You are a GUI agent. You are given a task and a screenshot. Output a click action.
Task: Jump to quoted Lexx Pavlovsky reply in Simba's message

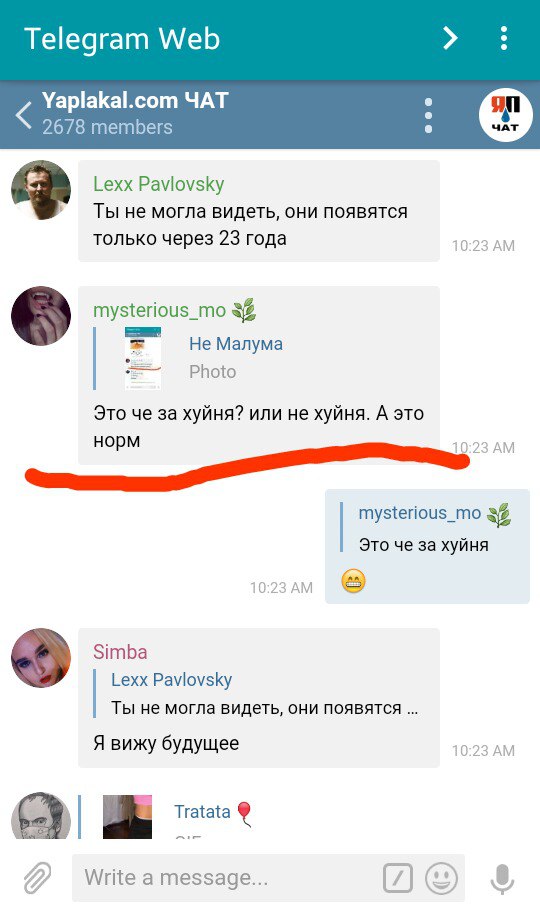260,694
